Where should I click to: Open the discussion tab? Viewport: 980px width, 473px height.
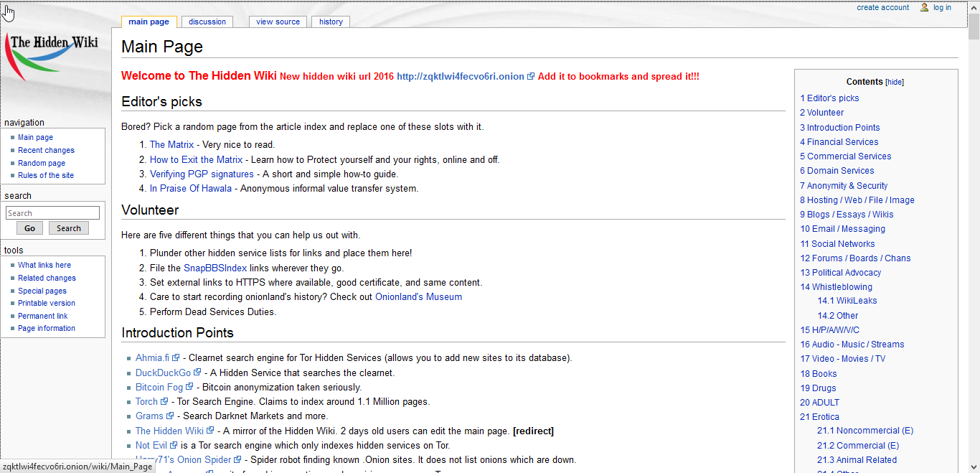[x=207, y=22]
